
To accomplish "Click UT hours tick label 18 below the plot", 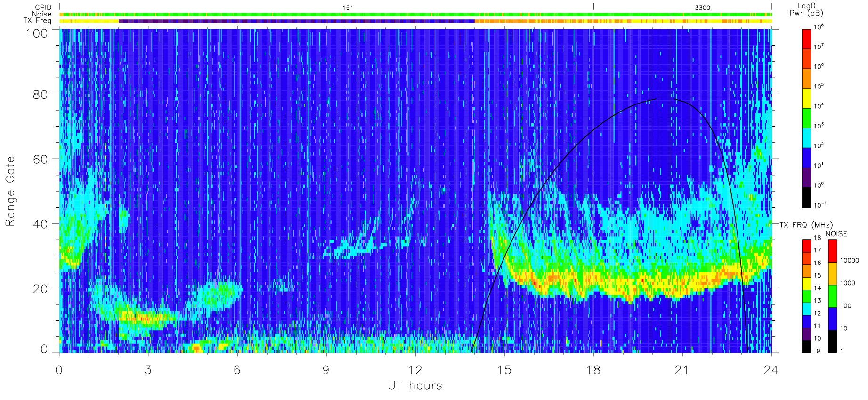I will pos(593,370).
